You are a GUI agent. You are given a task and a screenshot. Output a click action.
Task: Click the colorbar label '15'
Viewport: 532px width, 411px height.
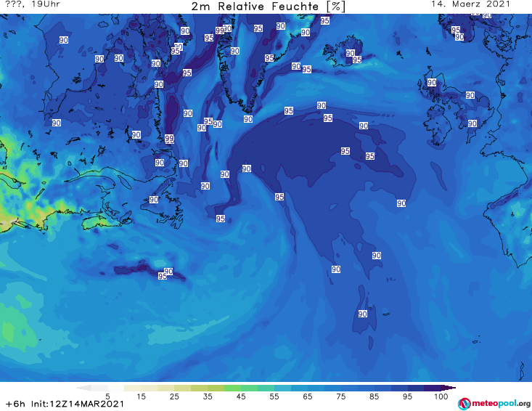(141, 396)
